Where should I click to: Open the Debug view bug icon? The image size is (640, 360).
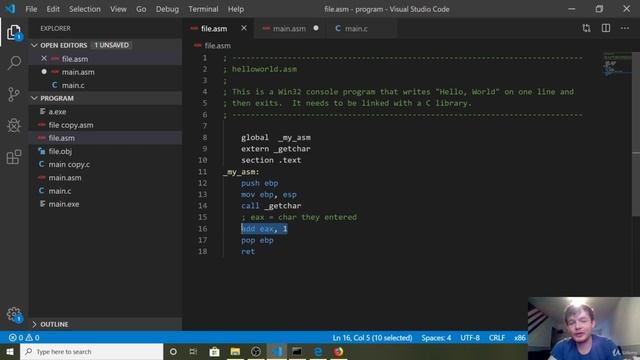(x=14, y=125)
